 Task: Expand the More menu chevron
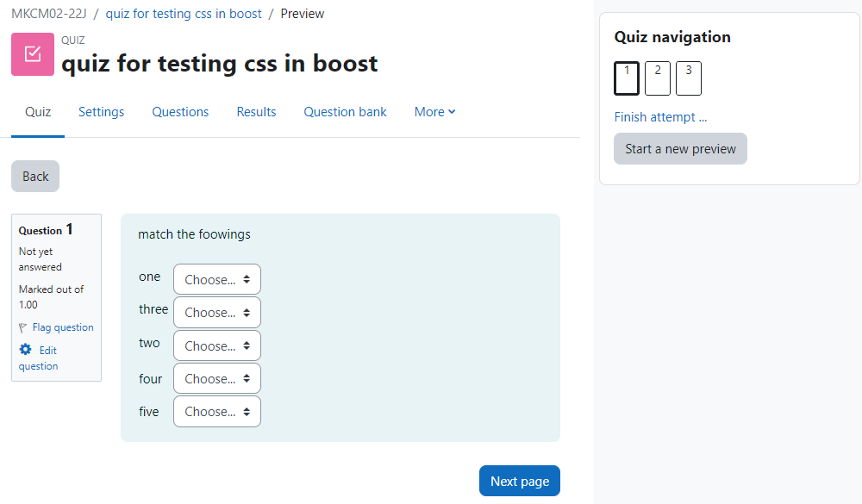point(452,112)
